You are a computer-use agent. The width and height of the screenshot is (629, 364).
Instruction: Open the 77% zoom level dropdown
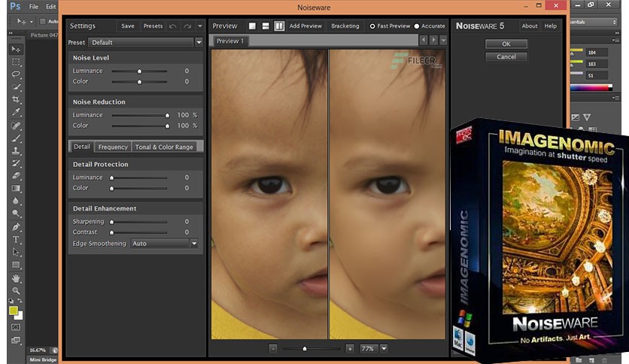(x=384, y=349)
